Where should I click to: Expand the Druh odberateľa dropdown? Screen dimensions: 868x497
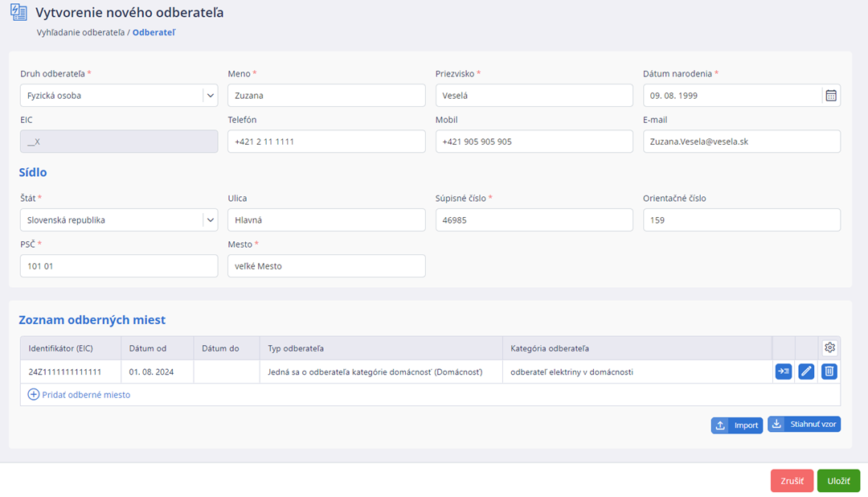pos(210,96)
